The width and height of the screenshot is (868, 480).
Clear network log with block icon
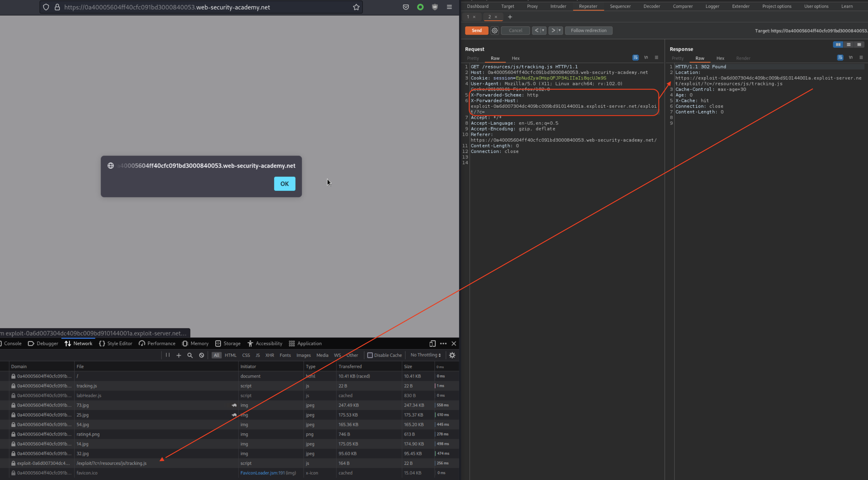(x=201, y=355)
